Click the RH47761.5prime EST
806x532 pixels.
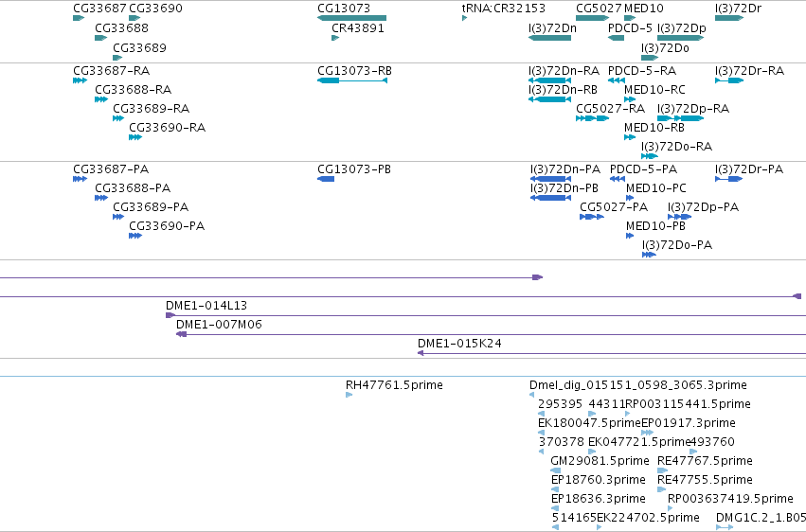pyautogui.click(x=349, y=395)
